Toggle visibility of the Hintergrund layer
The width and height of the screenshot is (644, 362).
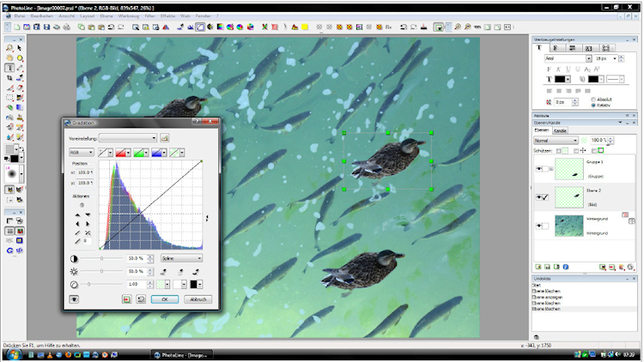point(538,226)
